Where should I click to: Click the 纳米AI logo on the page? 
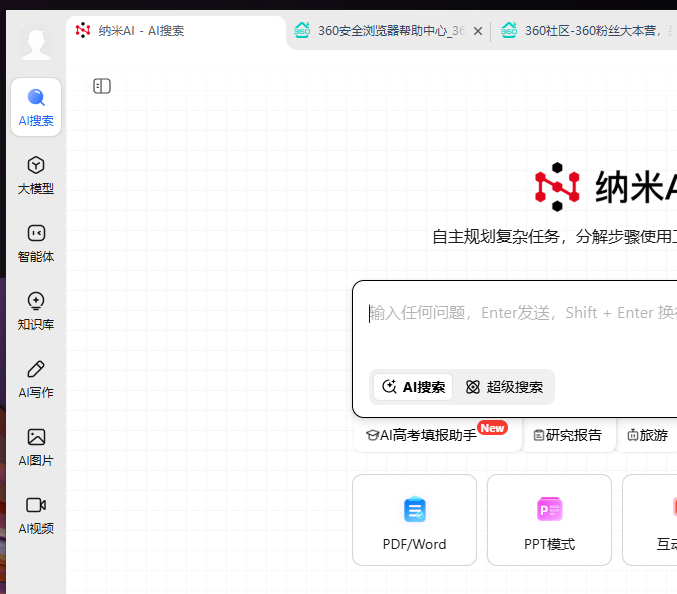pos(557,187)
